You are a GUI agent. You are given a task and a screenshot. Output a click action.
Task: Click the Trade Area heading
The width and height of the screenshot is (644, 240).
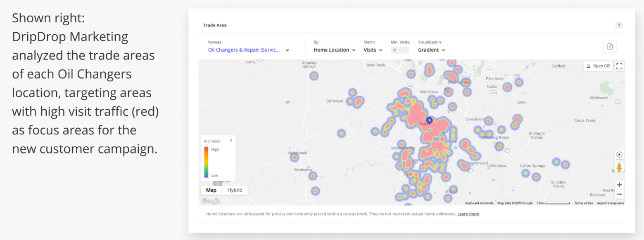[x=215, y=25]
